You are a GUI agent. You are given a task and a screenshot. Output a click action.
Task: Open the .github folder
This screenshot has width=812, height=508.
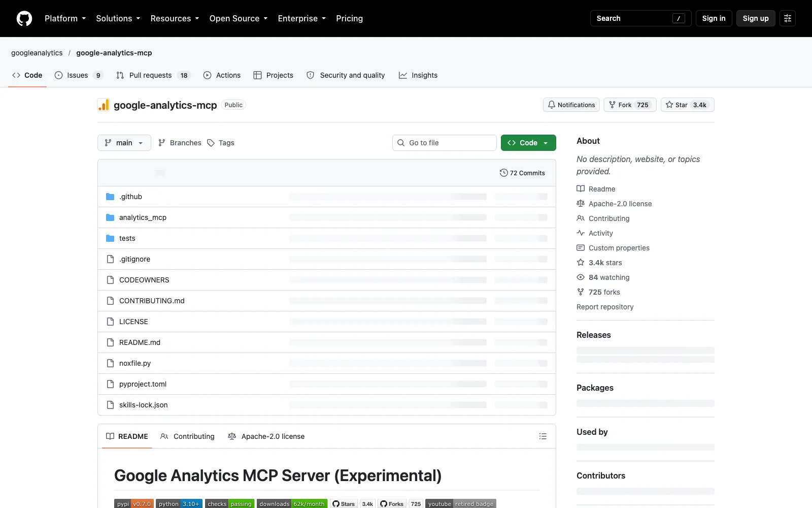pyautogui.click(x=130, y=197)
